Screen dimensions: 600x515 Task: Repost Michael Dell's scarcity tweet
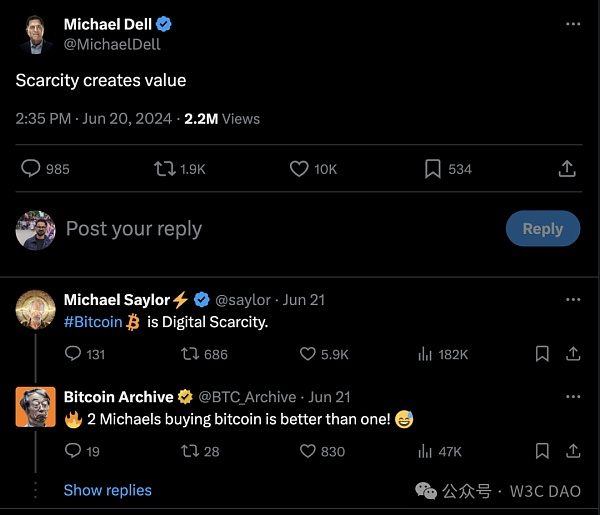click(x=165, y=169)
